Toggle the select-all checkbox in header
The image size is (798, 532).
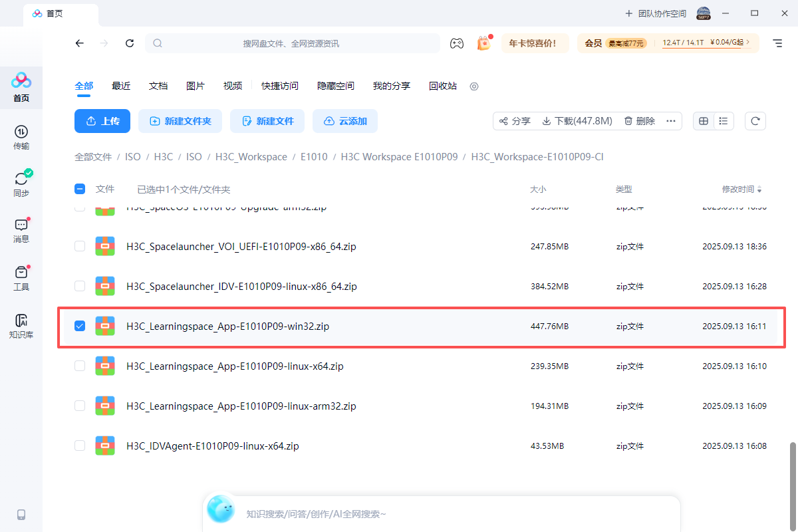pos(80,189)
